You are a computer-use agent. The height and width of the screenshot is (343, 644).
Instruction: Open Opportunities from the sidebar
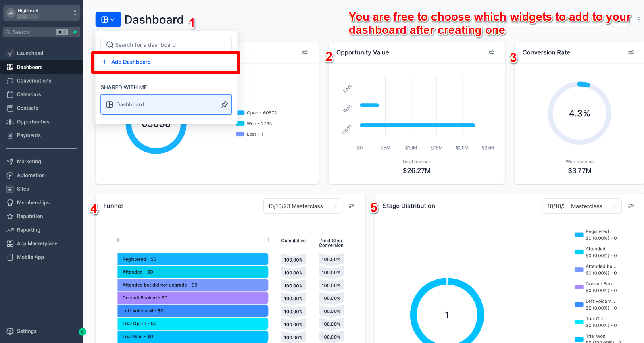point(33,122)
